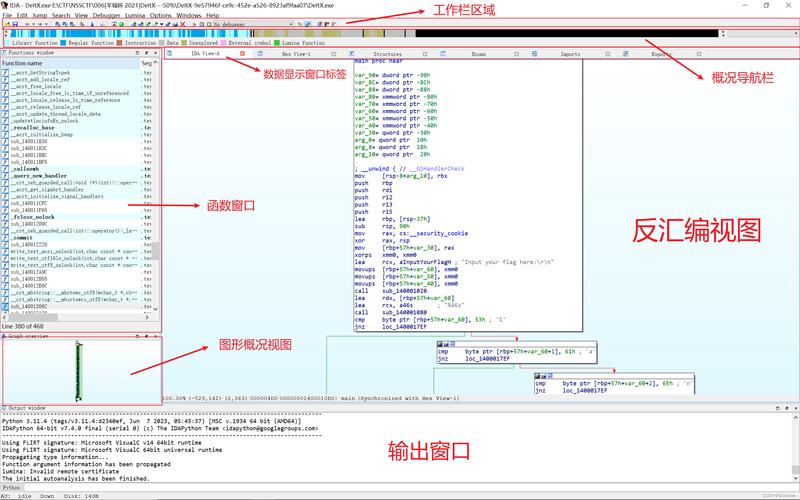The height and width of the screenshot is (500, 800).
Task: Click the cmp 6Eh 'n' graph node
Action: (x=614, y=384)
